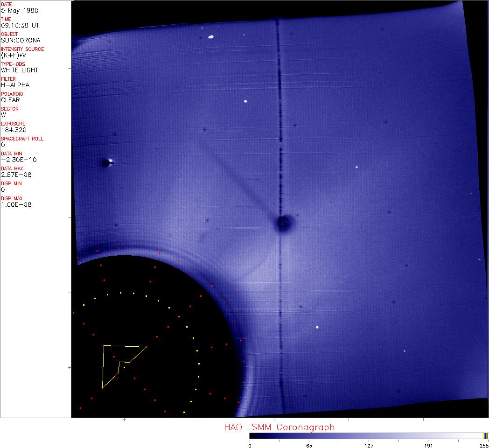Click the (K+F)*V intensity source value
This screenshot has height=448, width=489.
click(x=16, y=55)
